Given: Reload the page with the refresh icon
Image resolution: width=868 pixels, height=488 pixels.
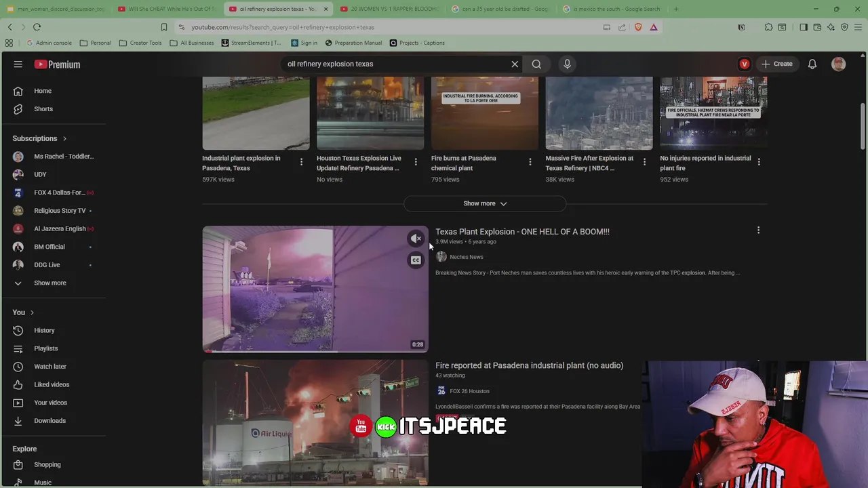Looking at the screenshot, I should pyautogui.click(x=37, y=27).
